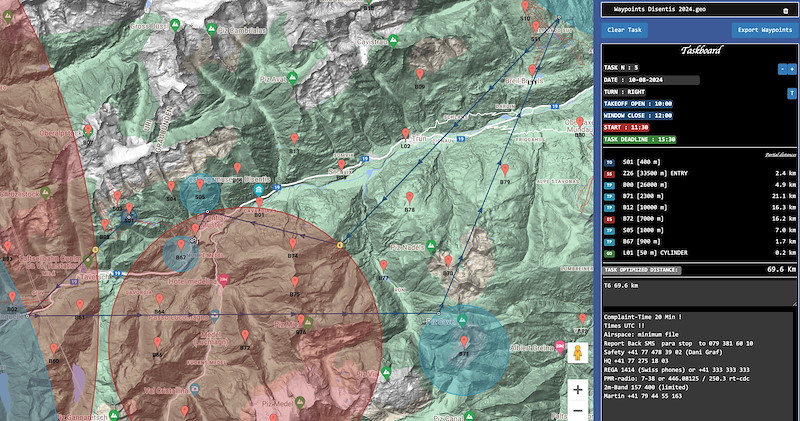
Task: Click the Export Waypoints button
Action: tap(764, 30)
